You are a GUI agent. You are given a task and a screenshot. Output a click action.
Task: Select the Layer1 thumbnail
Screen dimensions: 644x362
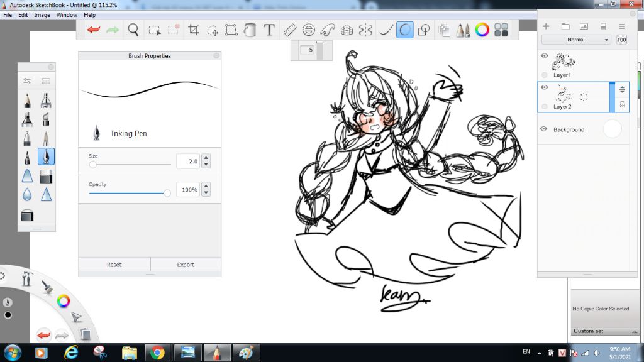point(563,62)
